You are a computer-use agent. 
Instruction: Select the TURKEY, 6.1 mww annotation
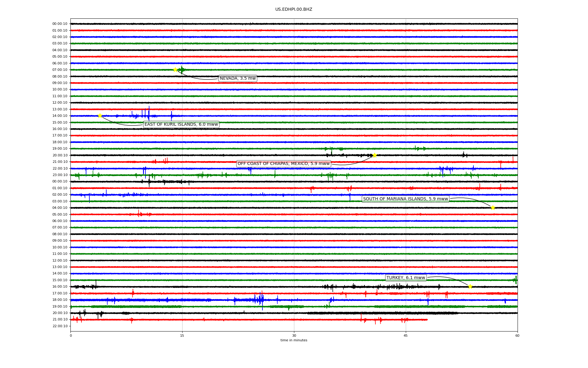pos(406,278)
